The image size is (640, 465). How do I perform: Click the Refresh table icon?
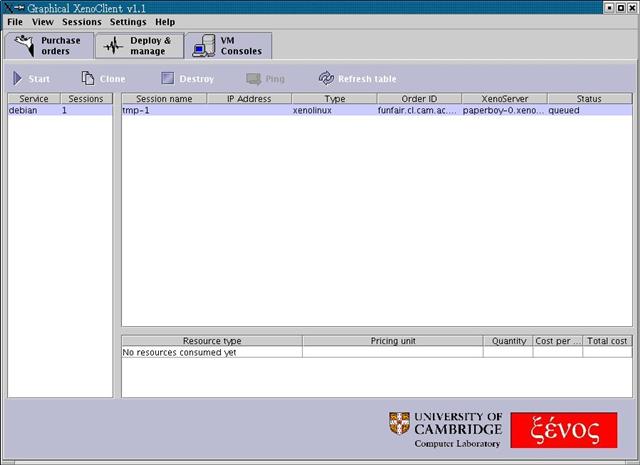click(x=326, y=78)
